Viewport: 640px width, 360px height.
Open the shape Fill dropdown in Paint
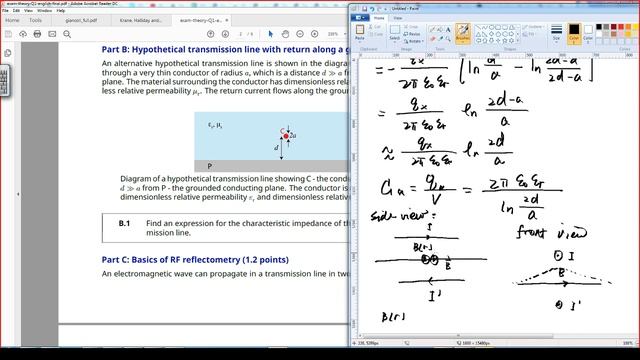click(x=529, y=34)
